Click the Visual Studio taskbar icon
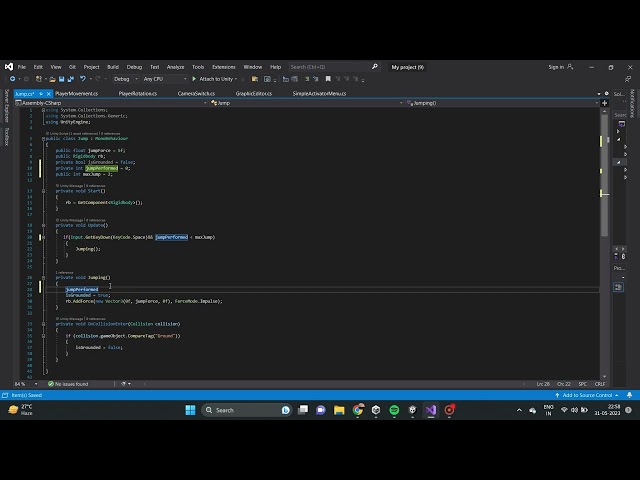Screen dimensions: 640x480 (x=431, y=410)
